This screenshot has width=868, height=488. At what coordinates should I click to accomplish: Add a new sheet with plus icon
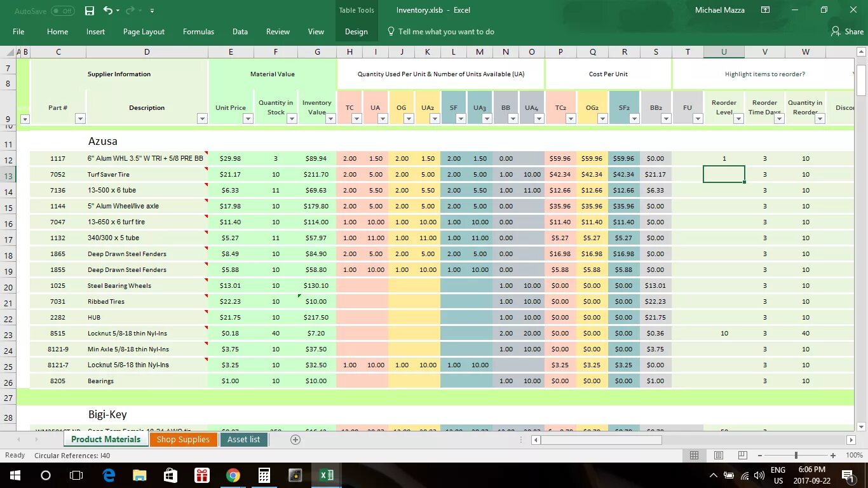(295, 440)
